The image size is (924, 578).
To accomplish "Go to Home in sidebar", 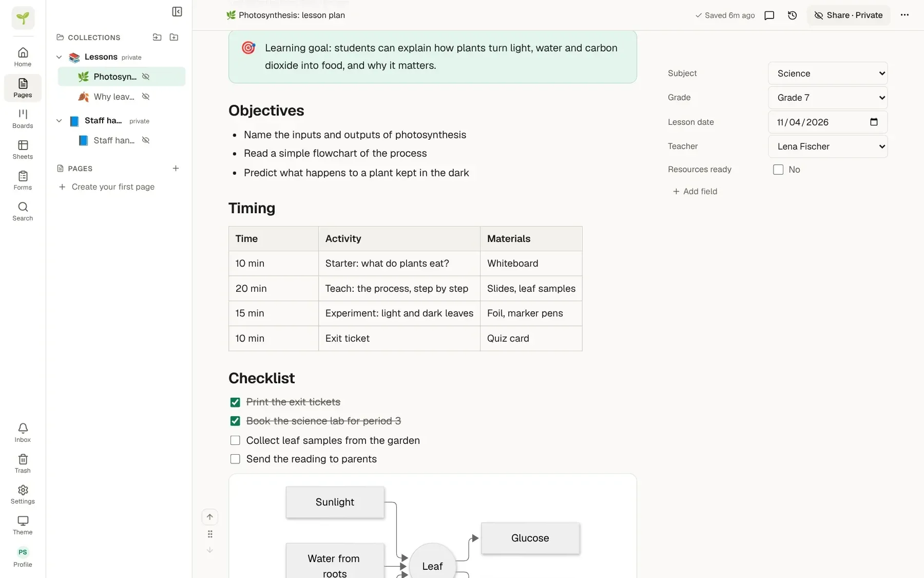I will pyautogui.click(x=23, y=57).
